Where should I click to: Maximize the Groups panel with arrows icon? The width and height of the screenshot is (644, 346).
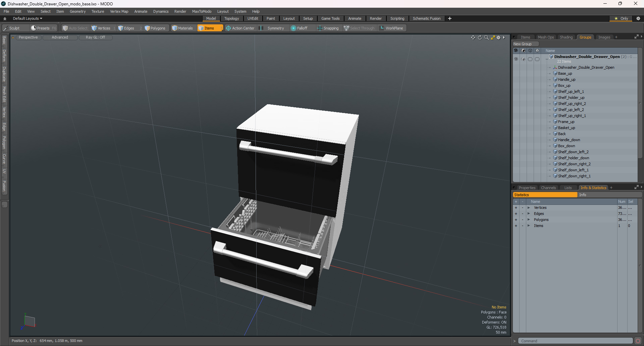(x=636, y=37)
